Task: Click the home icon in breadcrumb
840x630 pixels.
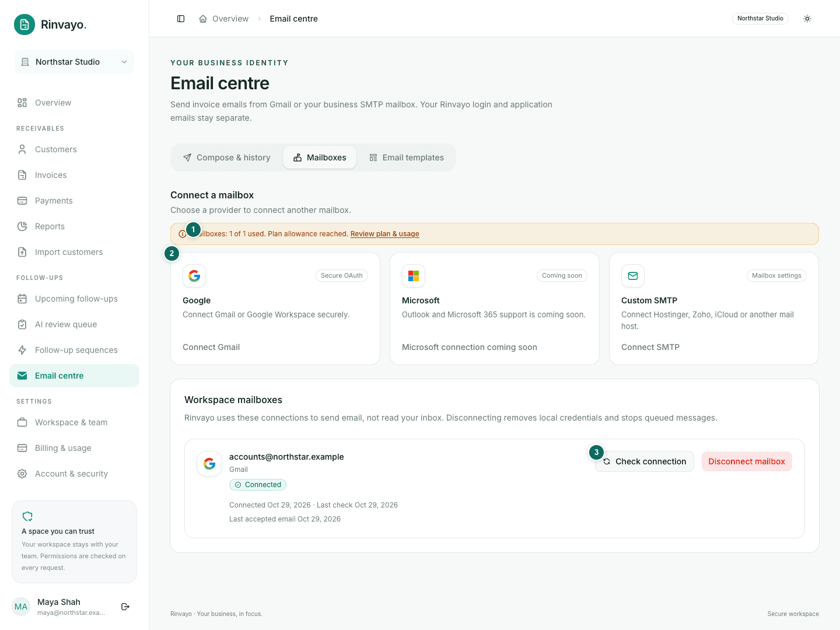Action: (203, 19)
